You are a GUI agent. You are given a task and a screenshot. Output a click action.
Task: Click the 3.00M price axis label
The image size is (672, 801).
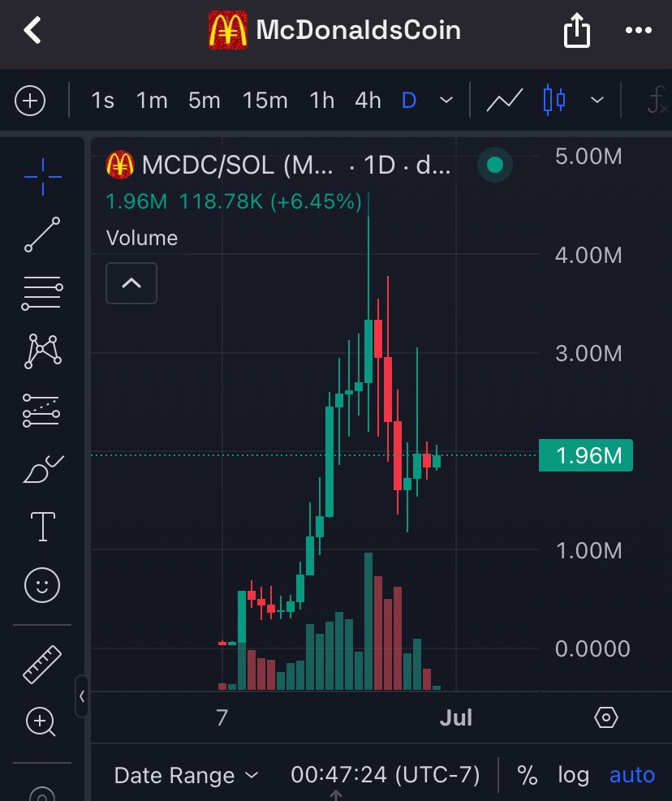tap(588, 354)
